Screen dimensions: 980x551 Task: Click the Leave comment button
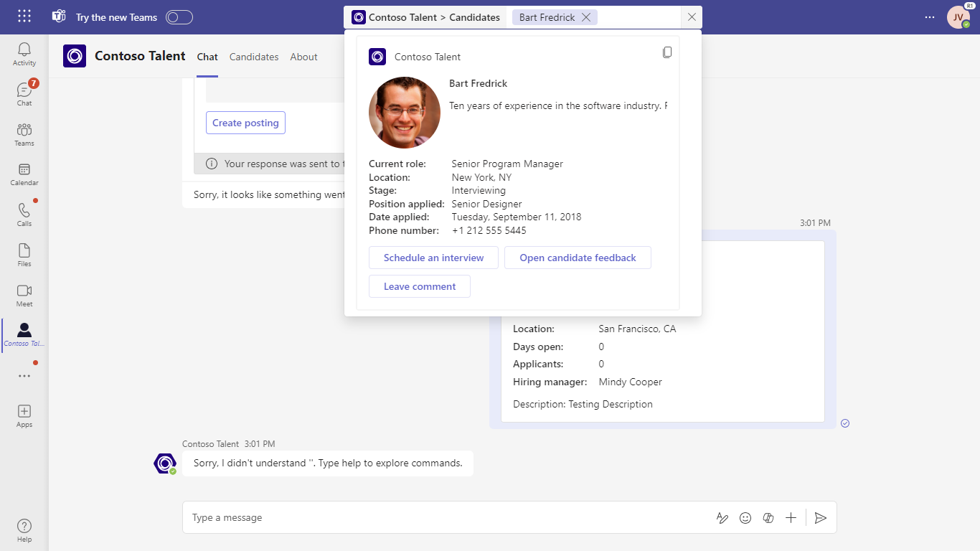[x=420, y=286]
